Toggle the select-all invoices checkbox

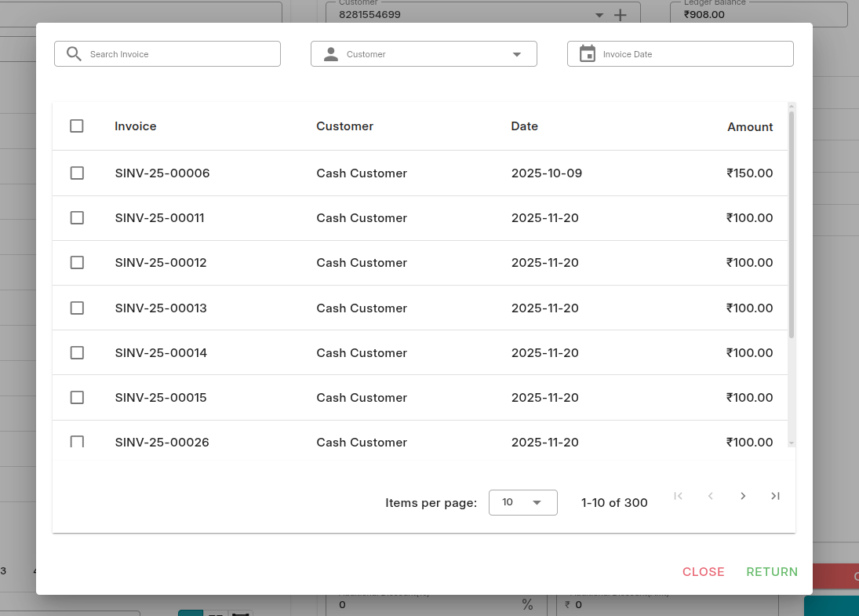77,126
